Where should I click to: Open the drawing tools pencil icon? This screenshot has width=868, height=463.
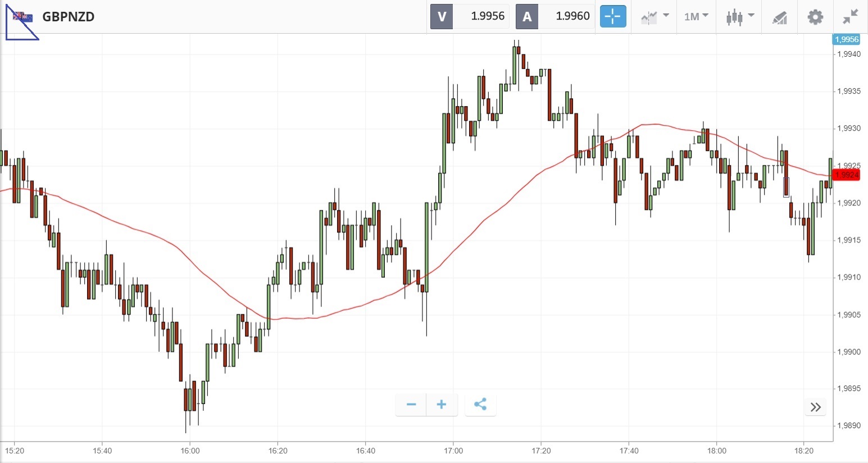pyautogui.click(x=780, y=17)
